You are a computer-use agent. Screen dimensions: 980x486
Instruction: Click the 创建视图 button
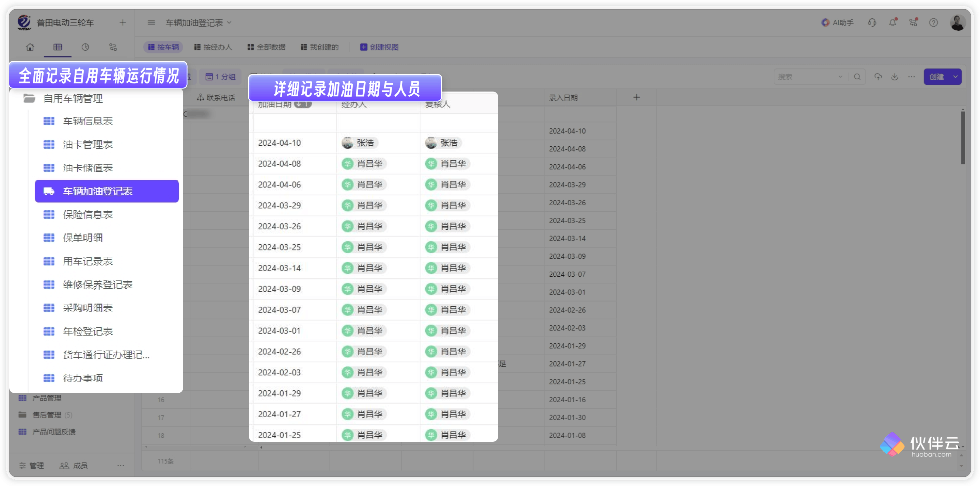point(379,47)
